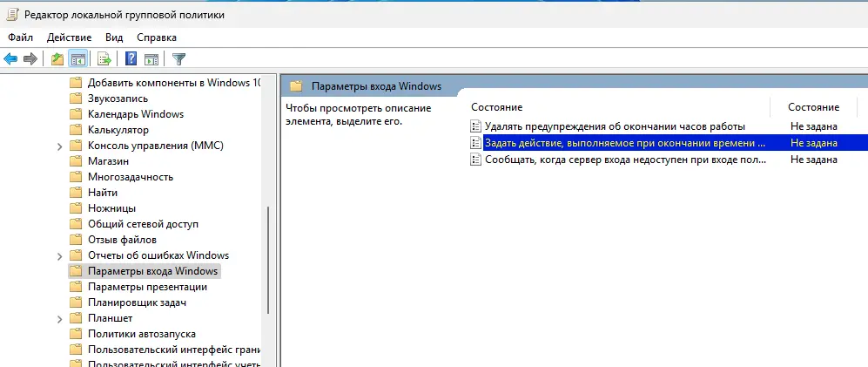The height and width of the screenshot is (367, 868).
Task: Select Общий сетевой доступ folder
Action: pyautogui.click(x=143, y=224)
